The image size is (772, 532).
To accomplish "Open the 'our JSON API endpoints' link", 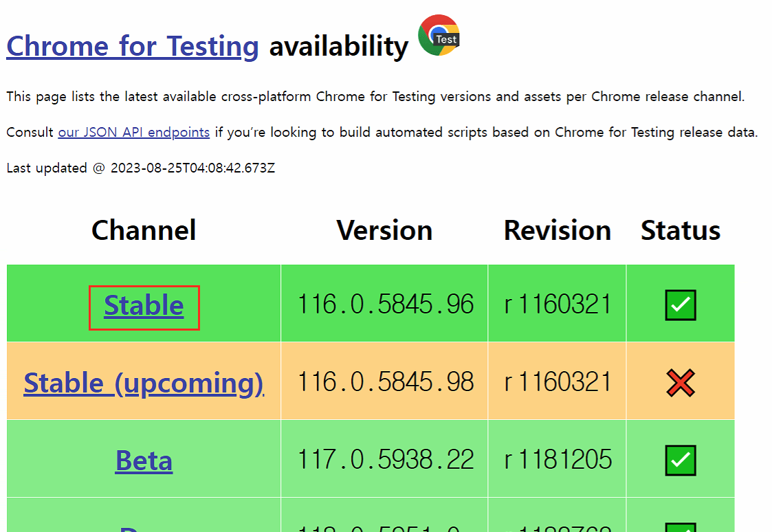I will pyautogui.click(x=134, y=132).
